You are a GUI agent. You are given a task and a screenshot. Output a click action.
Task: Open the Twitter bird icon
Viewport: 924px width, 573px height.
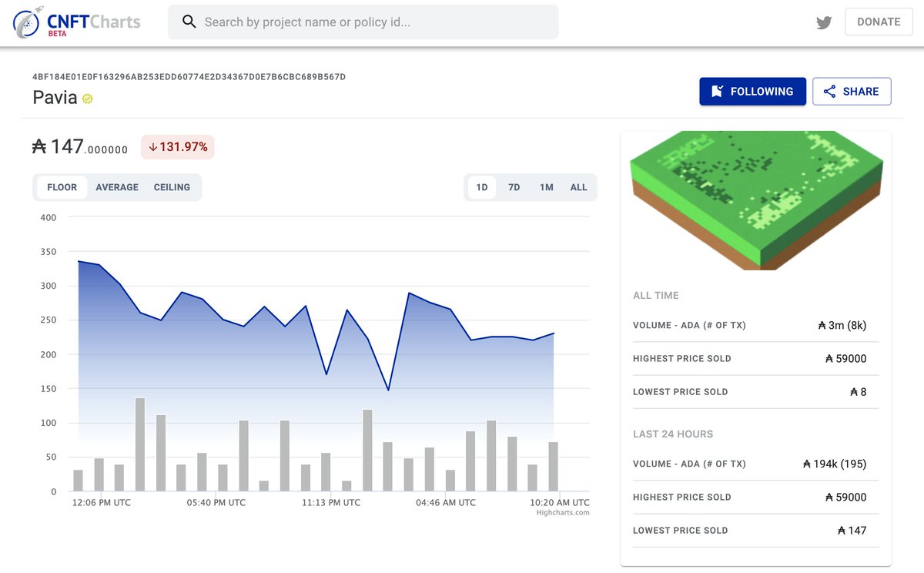click(824, 22)
